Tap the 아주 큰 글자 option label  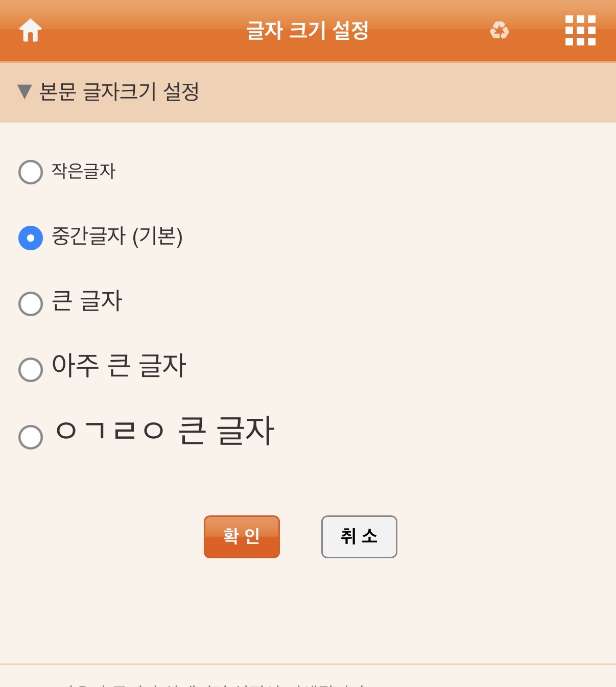119,366
